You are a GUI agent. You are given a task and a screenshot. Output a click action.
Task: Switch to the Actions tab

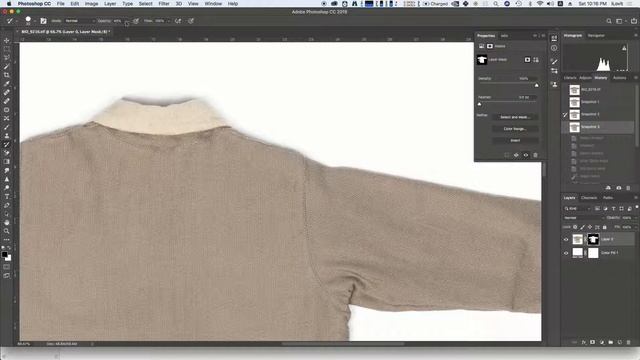[620, 78]
